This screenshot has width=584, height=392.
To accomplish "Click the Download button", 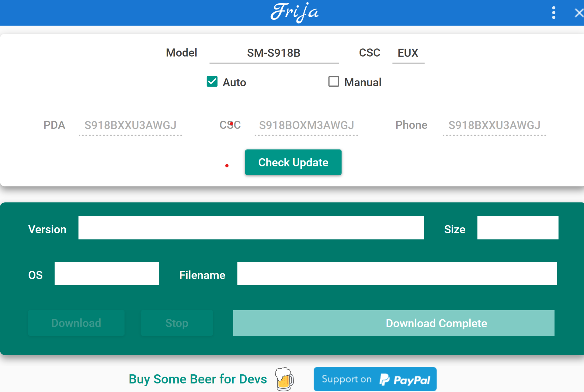I will (76, 323).
